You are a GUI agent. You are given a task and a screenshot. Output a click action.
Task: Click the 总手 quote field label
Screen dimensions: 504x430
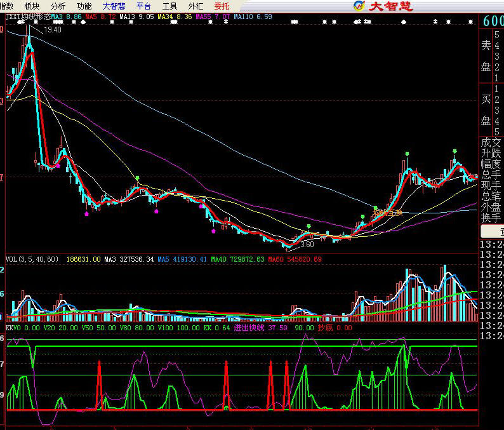pos(491,175)
